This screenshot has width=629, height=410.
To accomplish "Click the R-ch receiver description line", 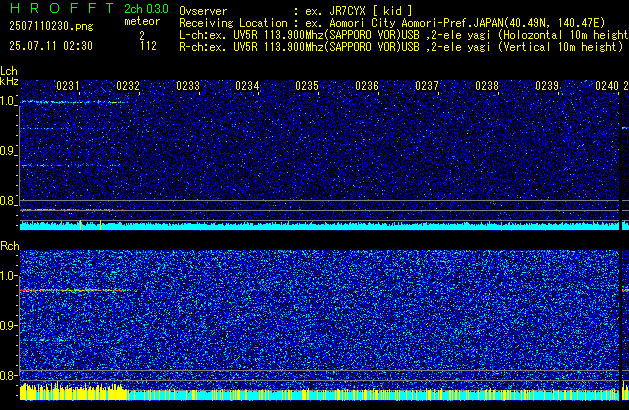I will click(401, 47).
